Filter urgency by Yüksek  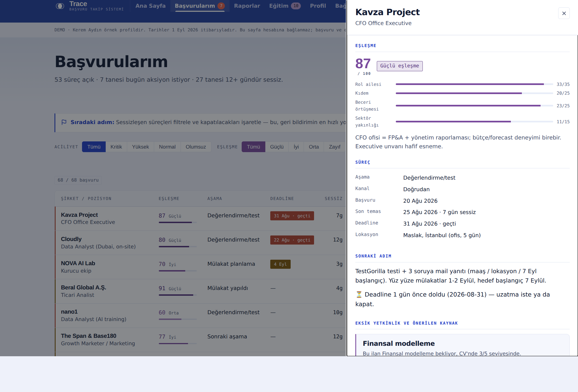(140, 147)
